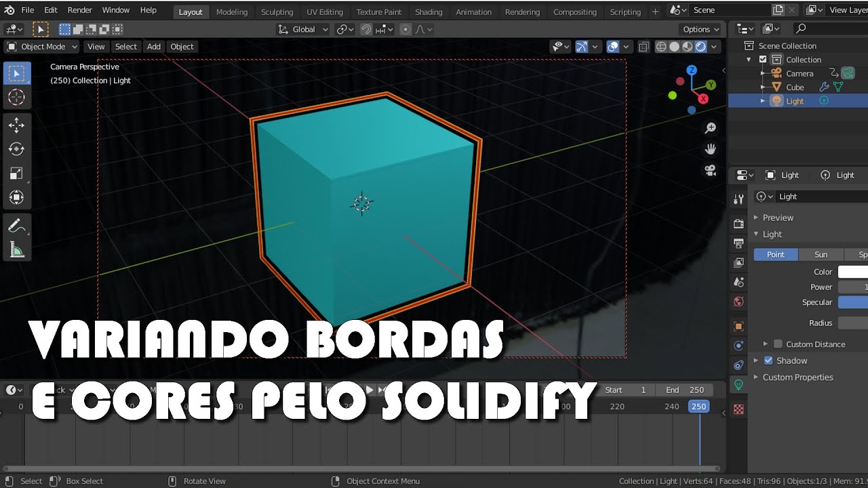
Task: Open the Edit menu
Action: tap(51, 10)
